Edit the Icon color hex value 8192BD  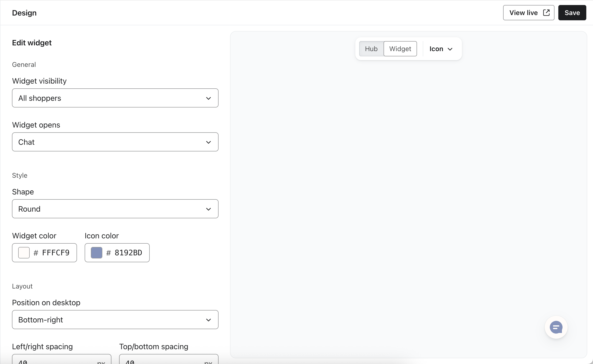[x=128, y=252]
